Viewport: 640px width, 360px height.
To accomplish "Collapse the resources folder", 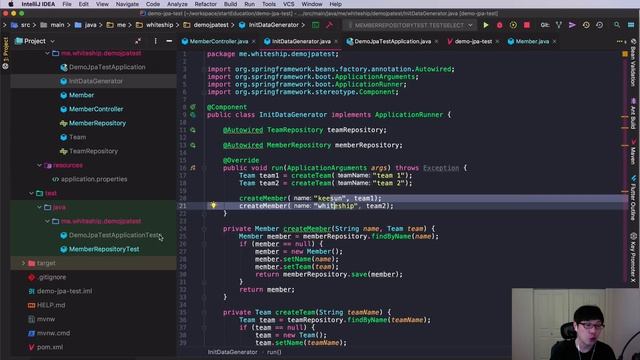I will (x=39, y=165).
